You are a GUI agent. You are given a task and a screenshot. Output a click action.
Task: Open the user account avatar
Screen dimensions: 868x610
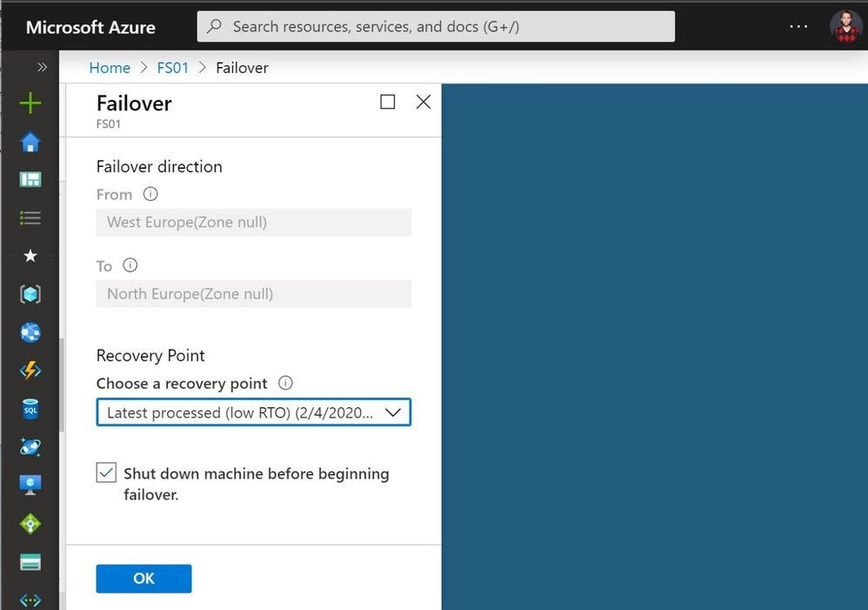click(845, 26)
